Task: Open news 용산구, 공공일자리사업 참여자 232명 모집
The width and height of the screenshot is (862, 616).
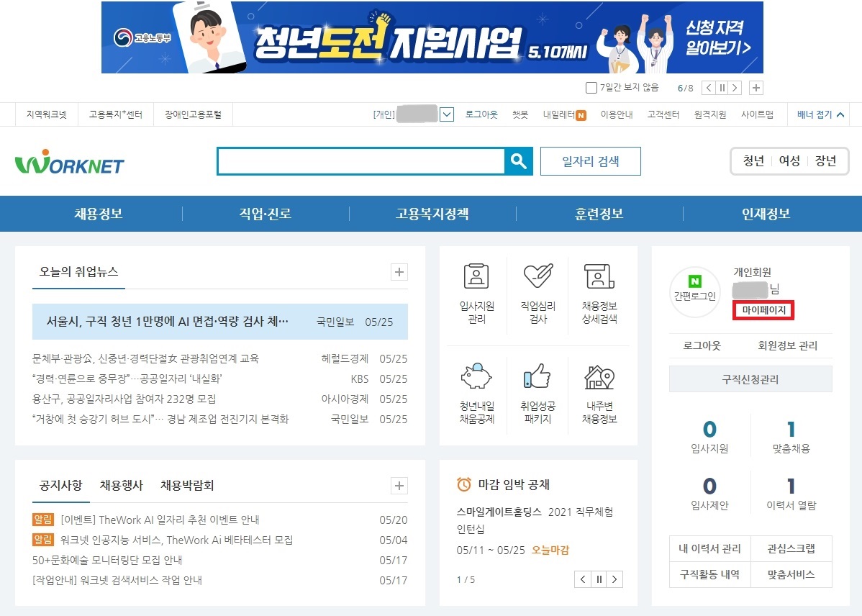Action: (124, 399)
